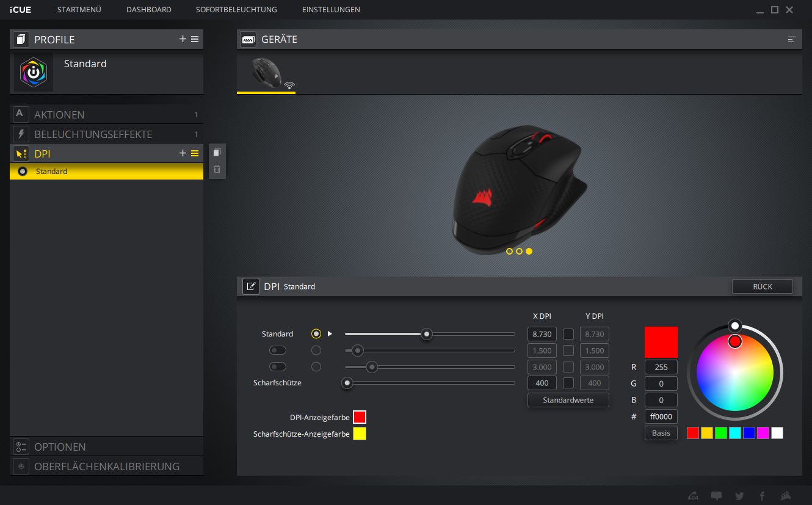
Task: Click the Aktionen section icon
Action: point(21,114)
